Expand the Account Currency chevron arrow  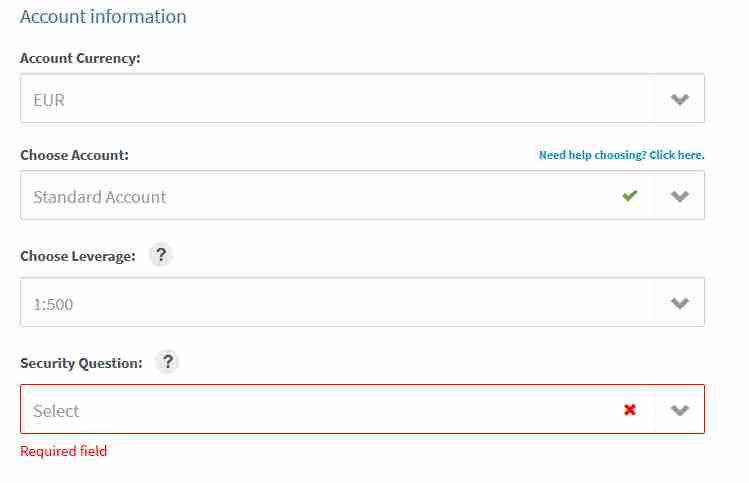[x=679, y=99]
